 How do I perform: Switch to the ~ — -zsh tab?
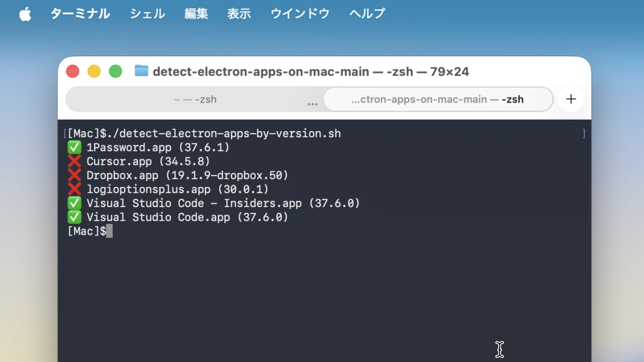195,99
